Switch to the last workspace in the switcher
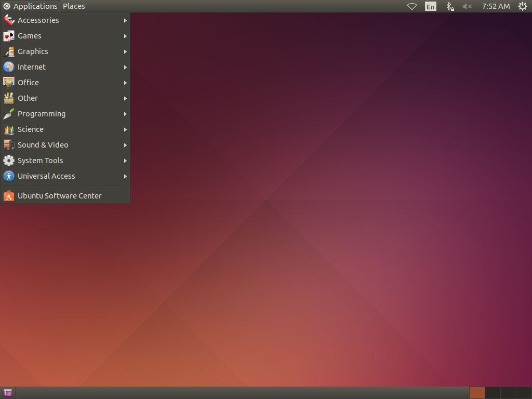Screen dimensions: 532x399 (x=524, y=393)
